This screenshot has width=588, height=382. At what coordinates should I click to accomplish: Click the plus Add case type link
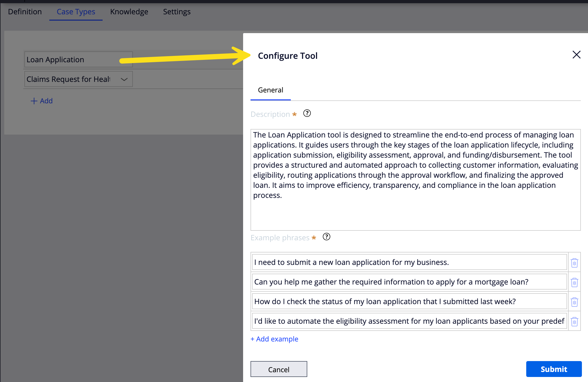pos(42,101)
